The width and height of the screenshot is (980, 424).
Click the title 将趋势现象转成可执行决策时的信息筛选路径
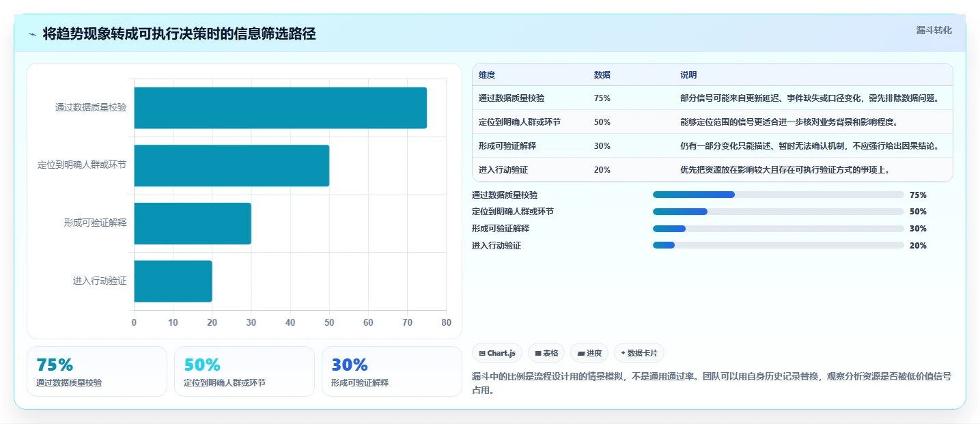point(179,34)
